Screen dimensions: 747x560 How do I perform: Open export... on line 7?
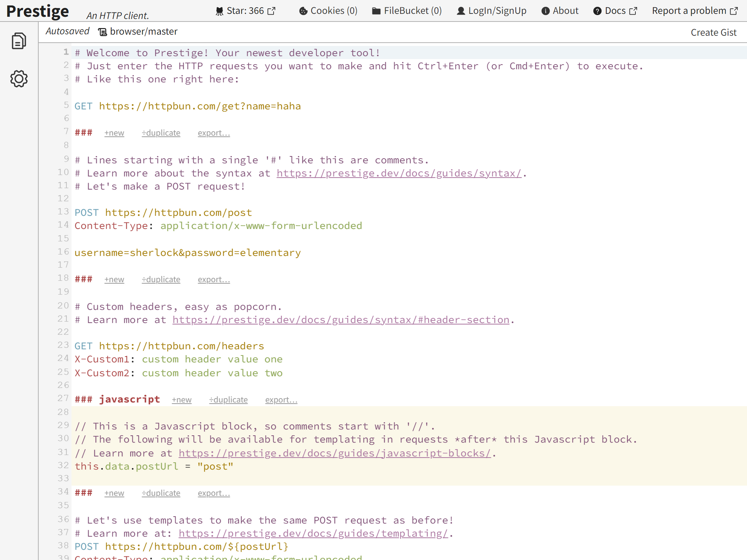[x=214, y=133]
